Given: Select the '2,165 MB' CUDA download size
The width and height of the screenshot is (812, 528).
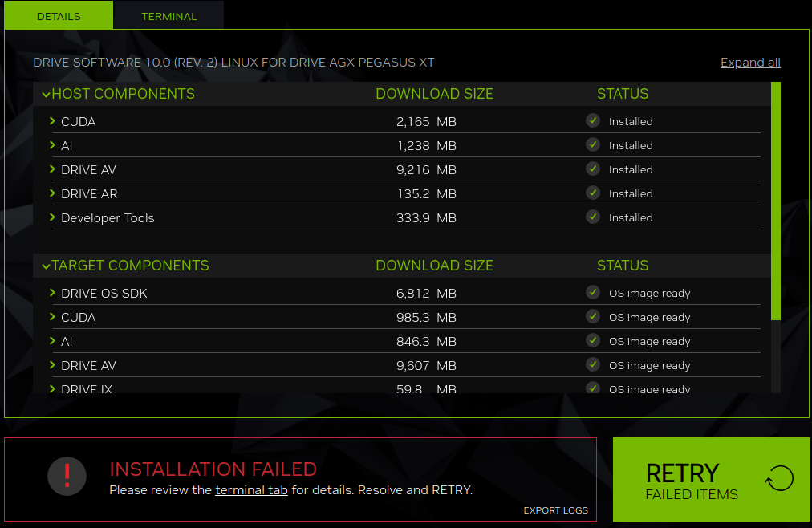Looking at the screenshot, I should coord(426,122).
